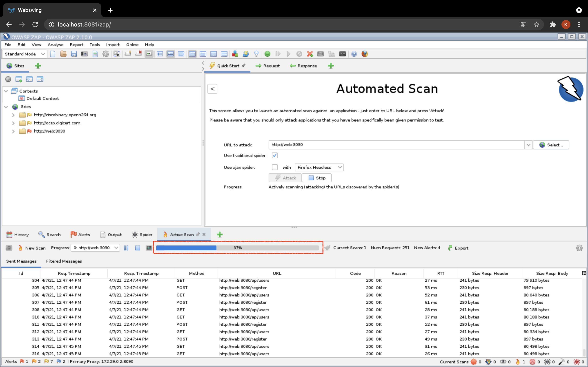The image size is (588, 367).
Task: Open the Firefox Headless browser dropdown
Action: pos(319,167)
